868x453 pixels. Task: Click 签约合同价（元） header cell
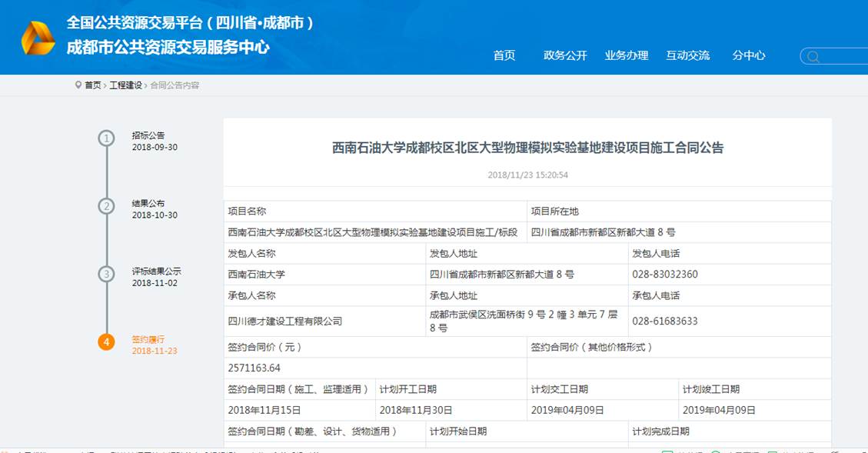375,347
